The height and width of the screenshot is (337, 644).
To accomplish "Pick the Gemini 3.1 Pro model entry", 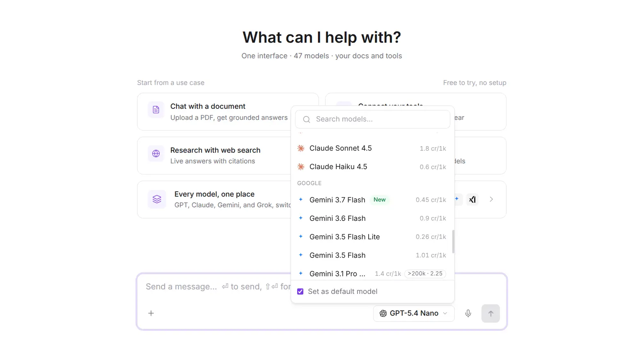I will (x=373, y=273).
